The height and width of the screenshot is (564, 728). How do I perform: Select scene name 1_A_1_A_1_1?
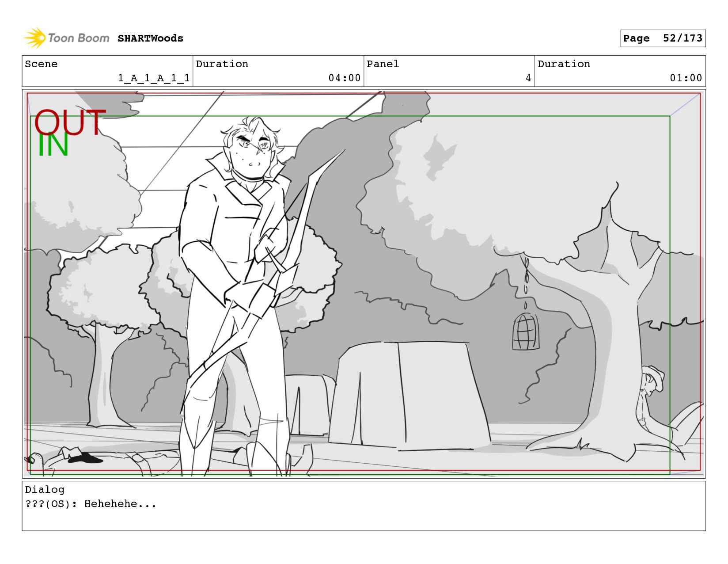(154, 78)
